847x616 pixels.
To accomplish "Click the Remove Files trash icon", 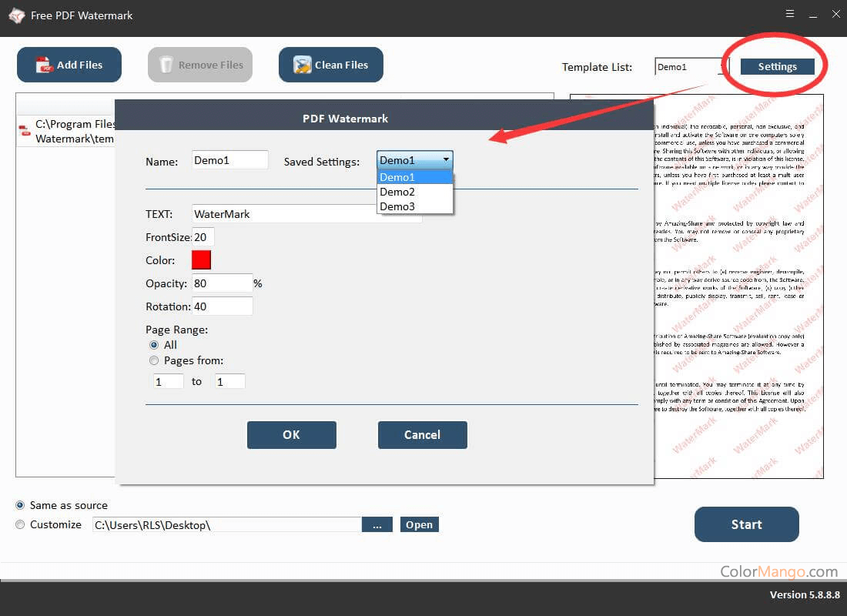I will click(166, 65).
